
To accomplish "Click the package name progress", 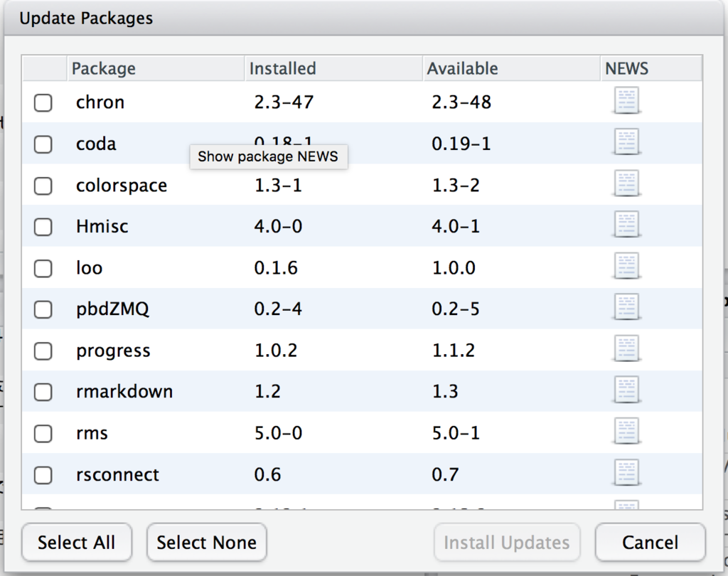I will [113, 351].
